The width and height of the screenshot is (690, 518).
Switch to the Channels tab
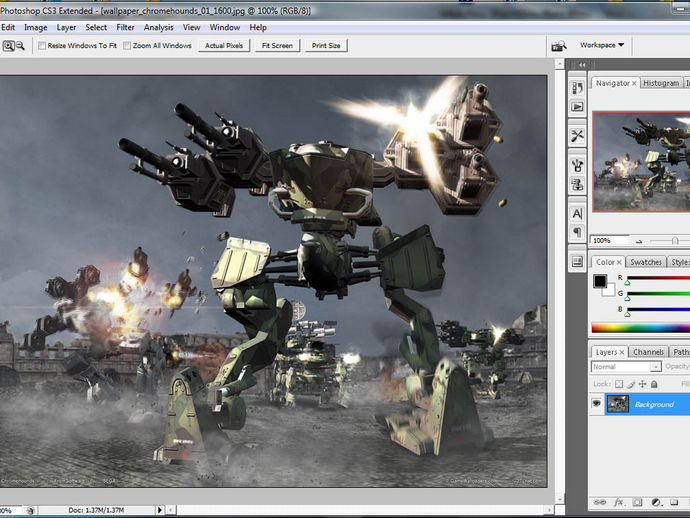(648, 352)
